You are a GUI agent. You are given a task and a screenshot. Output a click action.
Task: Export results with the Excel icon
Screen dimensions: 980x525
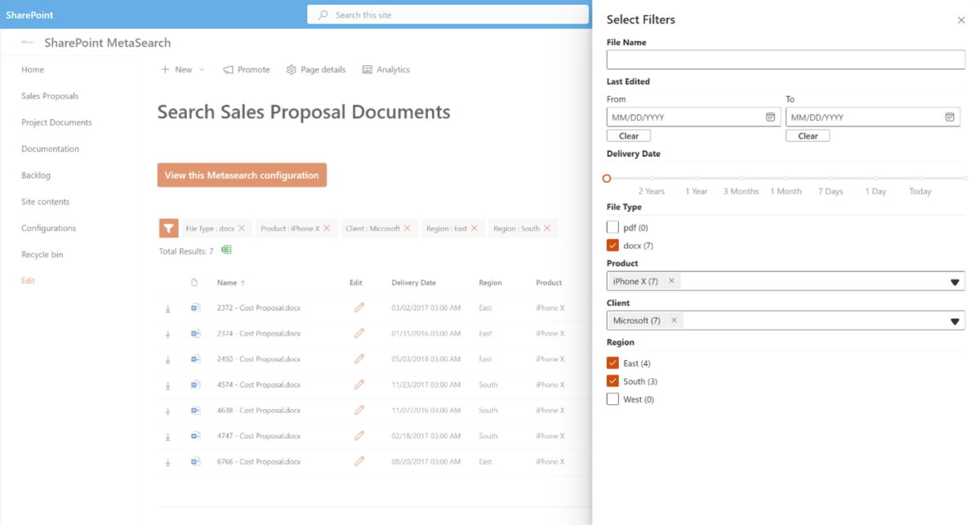coord(226,250)
